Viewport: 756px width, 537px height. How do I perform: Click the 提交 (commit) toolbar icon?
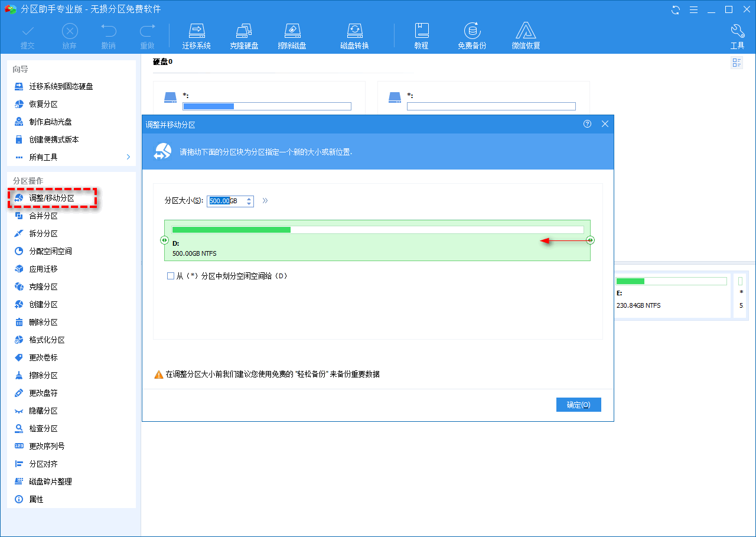[28, 36]
